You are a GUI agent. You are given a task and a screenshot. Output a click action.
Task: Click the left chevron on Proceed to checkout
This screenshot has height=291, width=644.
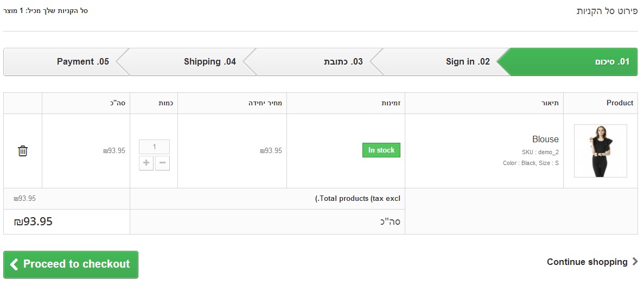(x=14, y=264)
